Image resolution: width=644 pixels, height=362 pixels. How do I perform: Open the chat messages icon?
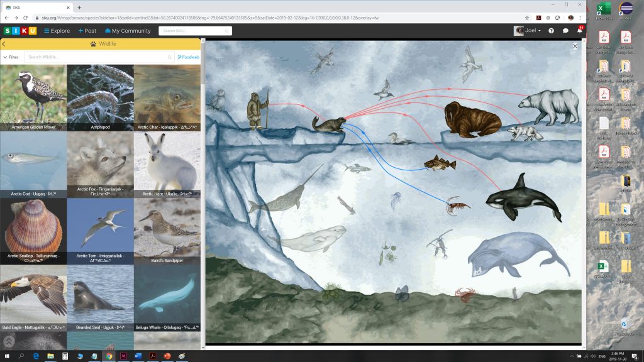[x=565, y=31]
